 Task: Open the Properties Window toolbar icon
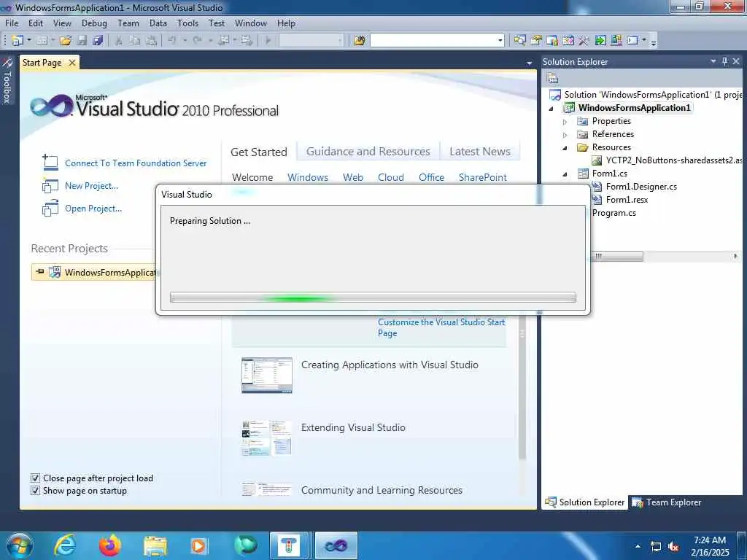point(536,41)
